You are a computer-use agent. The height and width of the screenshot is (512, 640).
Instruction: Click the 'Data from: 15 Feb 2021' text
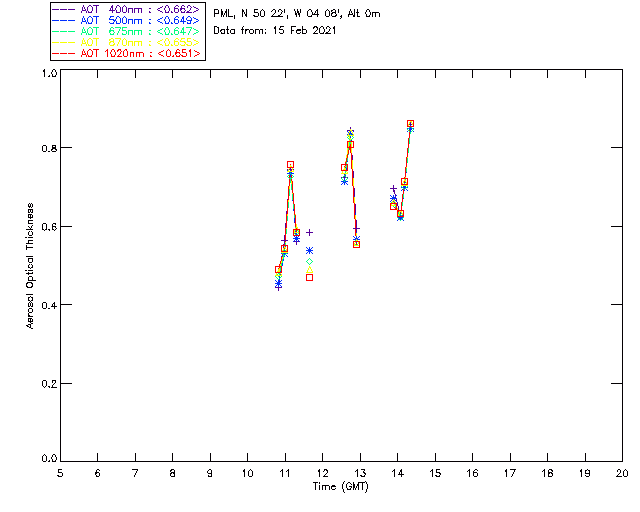275,31
